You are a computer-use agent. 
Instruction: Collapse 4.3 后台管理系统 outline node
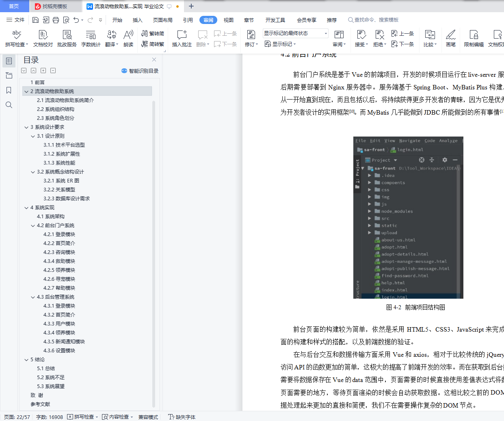tap(33, 297)
